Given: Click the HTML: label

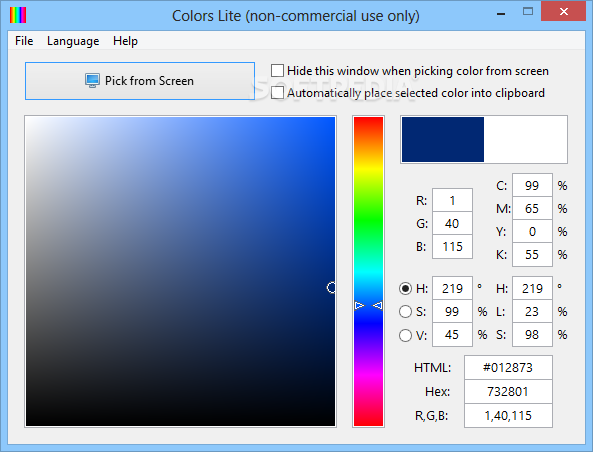Looking at the screenshot, I should coord(433,368).
